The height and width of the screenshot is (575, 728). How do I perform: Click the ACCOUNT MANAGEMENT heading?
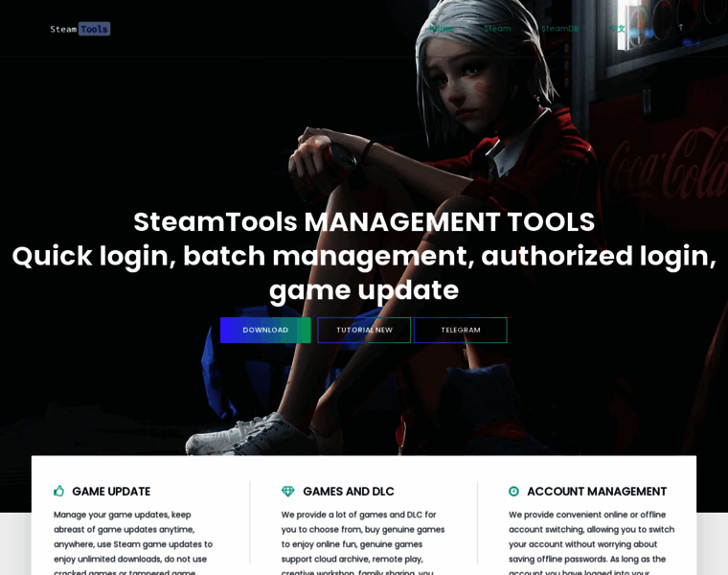(597, 492)
